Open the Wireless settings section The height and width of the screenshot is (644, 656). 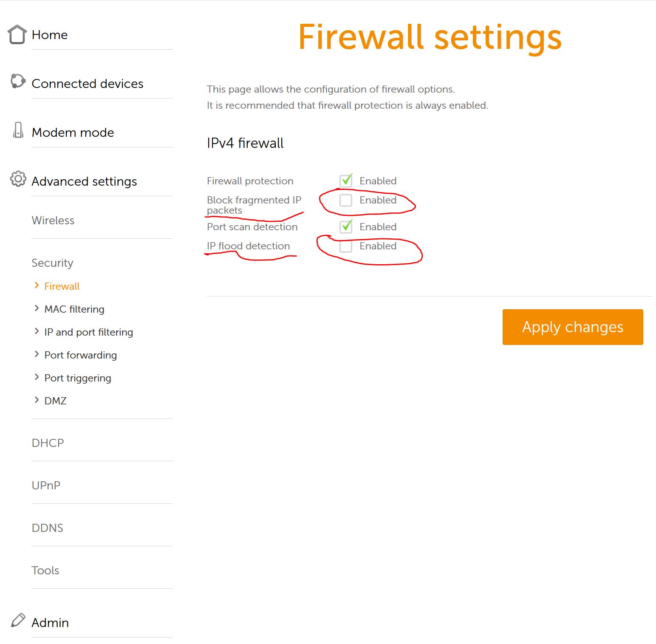(x=53, y=220)
